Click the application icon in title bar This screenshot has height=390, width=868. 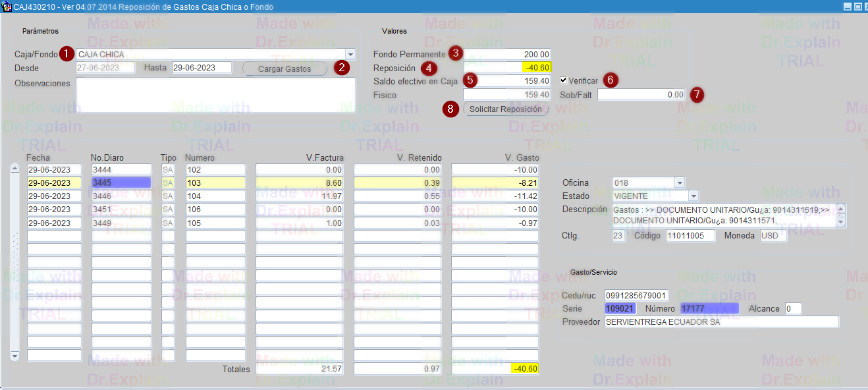tap(7, 7)
